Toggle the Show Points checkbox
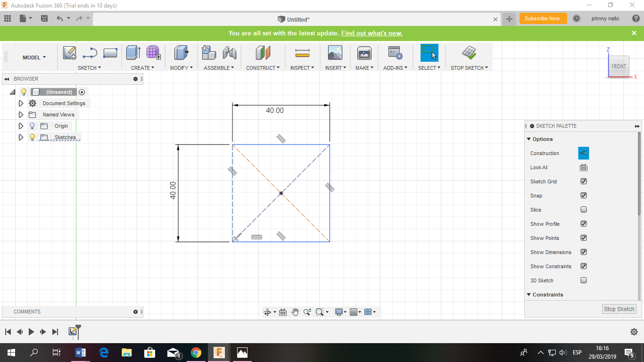The width and height of the screenshot is (644, 362). point(584,238)
